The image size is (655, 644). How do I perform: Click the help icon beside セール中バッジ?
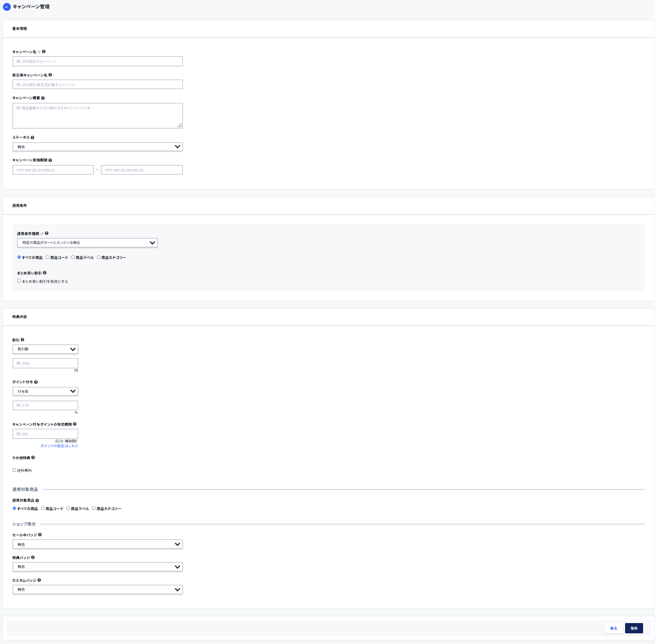(40, 535)
